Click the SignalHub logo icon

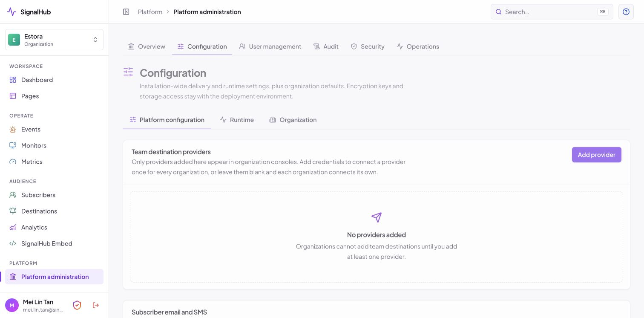(11, 12)
